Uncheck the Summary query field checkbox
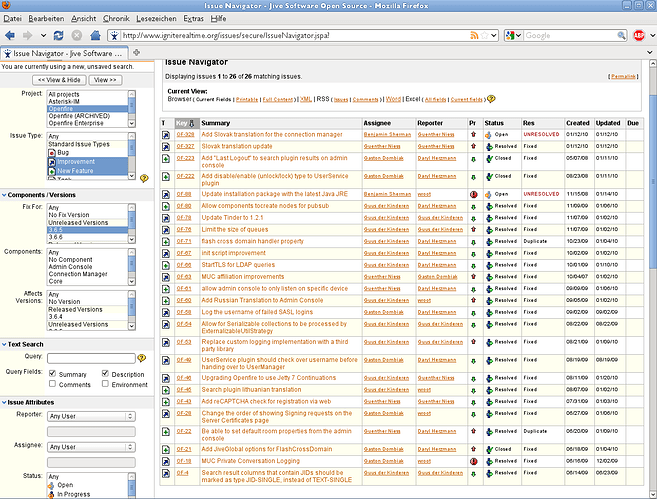 click(x=52, y=373)
